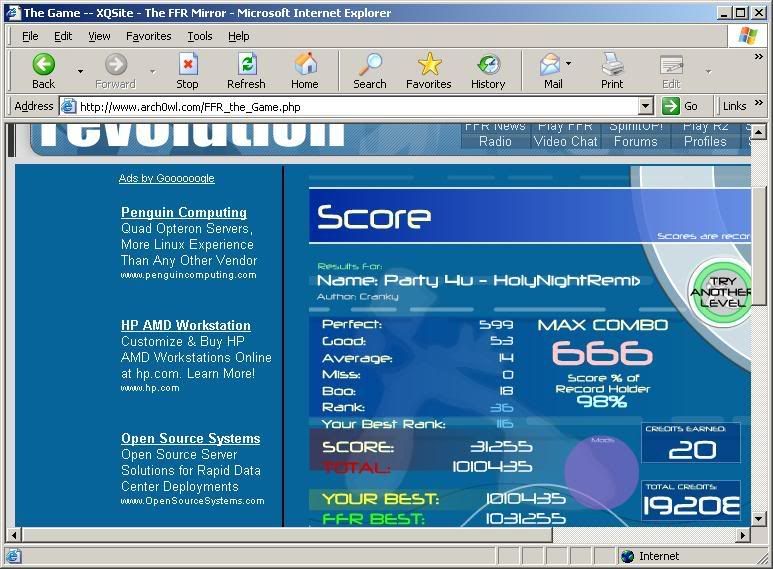Click the Refresh page icon
This screenshot has width=773, height=569.
(246, 66)
